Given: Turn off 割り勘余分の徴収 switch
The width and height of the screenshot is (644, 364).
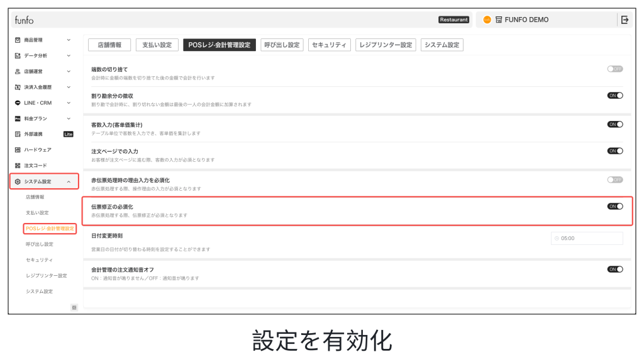Looking at the screenshot, I should click(614, 96).
